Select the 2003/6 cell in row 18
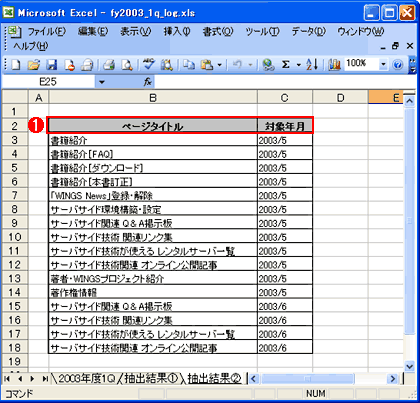420x403 pixels. [285, 348]
